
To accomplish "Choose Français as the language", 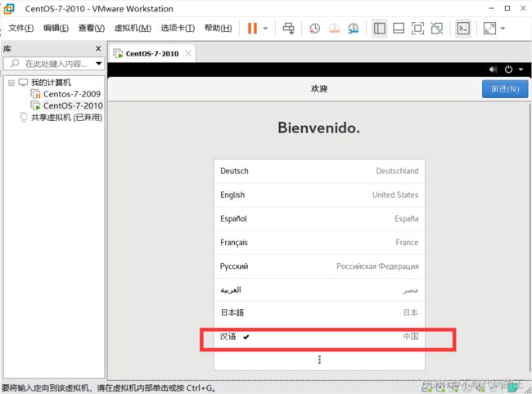I will click(x=319, y=243).
